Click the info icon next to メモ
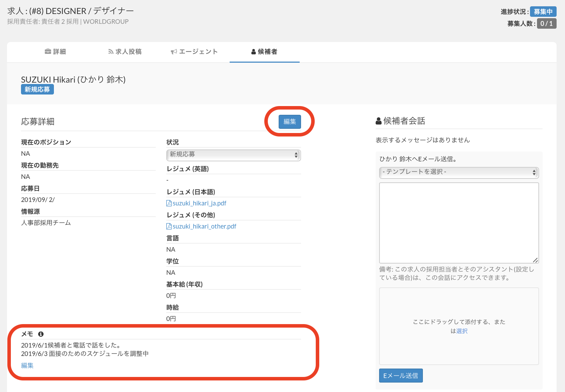565x392 pixels. click(41, 334)
